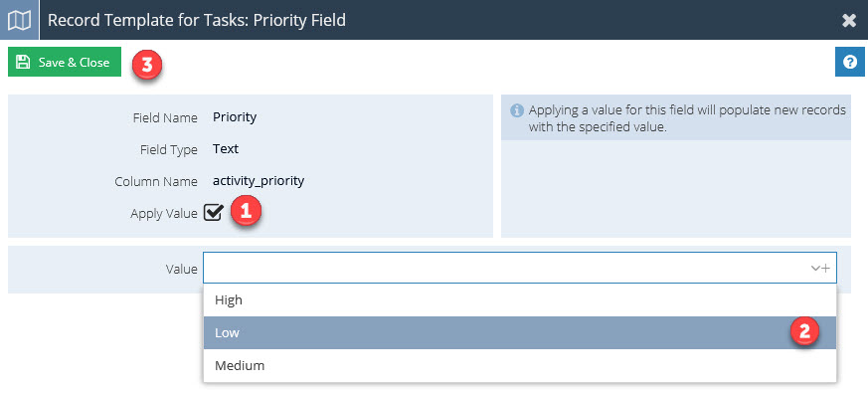The width and height of the screenshot is (868, 393).
Task: Click the Priority field name value
Action: click(235, 118)
